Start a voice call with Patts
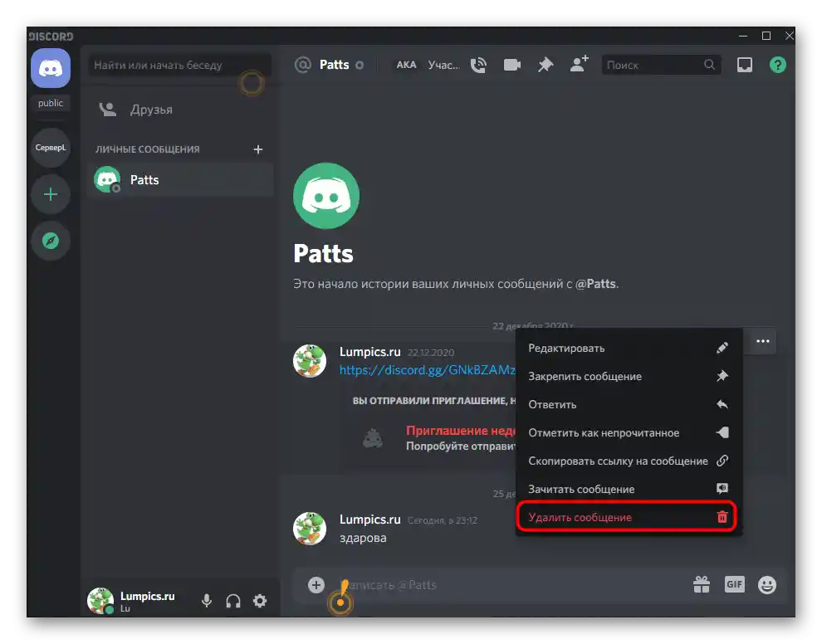This screenshot has width=822, height=644. [478, 65]
